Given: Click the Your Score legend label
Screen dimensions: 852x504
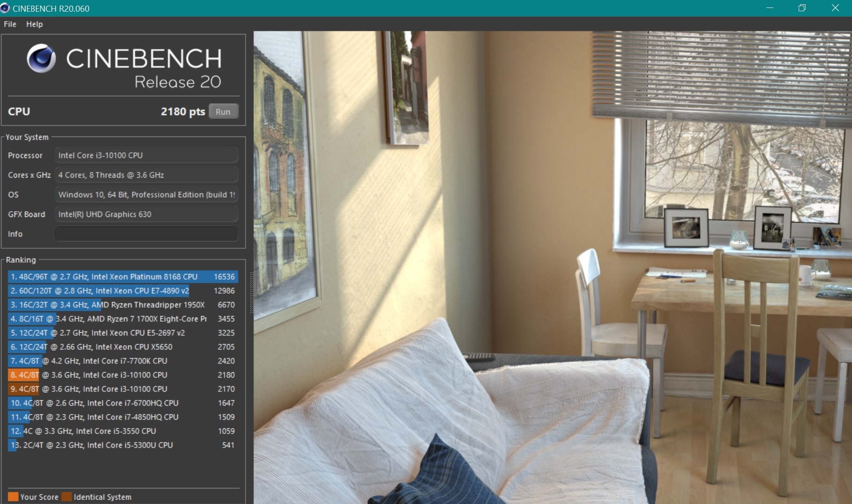Looking at the screenshot, I should pyautogui.click(x=39, y=497).
